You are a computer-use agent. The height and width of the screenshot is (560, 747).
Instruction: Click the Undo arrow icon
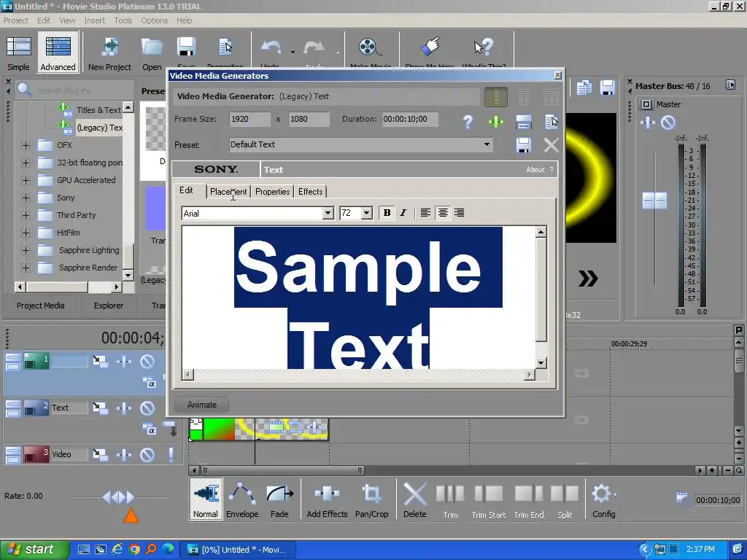pos(271,47)
